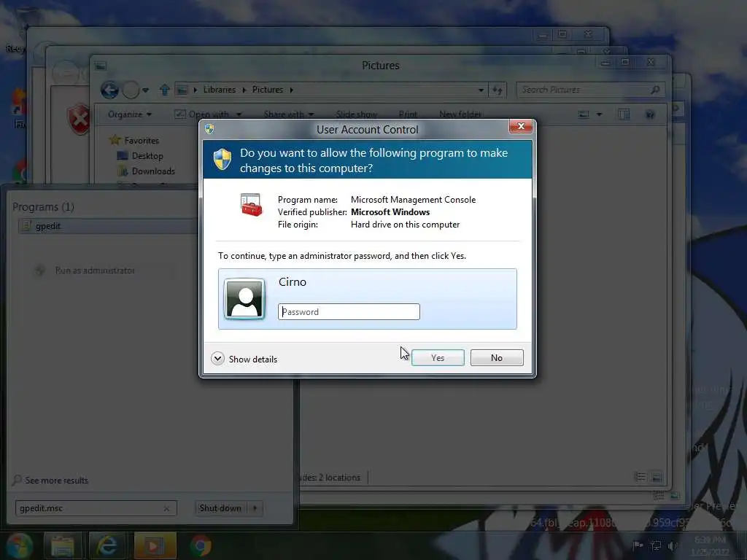
Task: Click the Management Console toolbox icon
Action: click(x=251, y=205)
